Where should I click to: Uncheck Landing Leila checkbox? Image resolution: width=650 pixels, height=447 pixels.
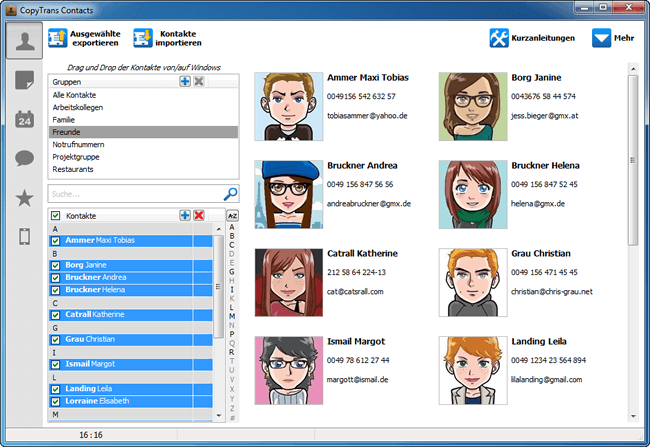(x=55, y=389)
